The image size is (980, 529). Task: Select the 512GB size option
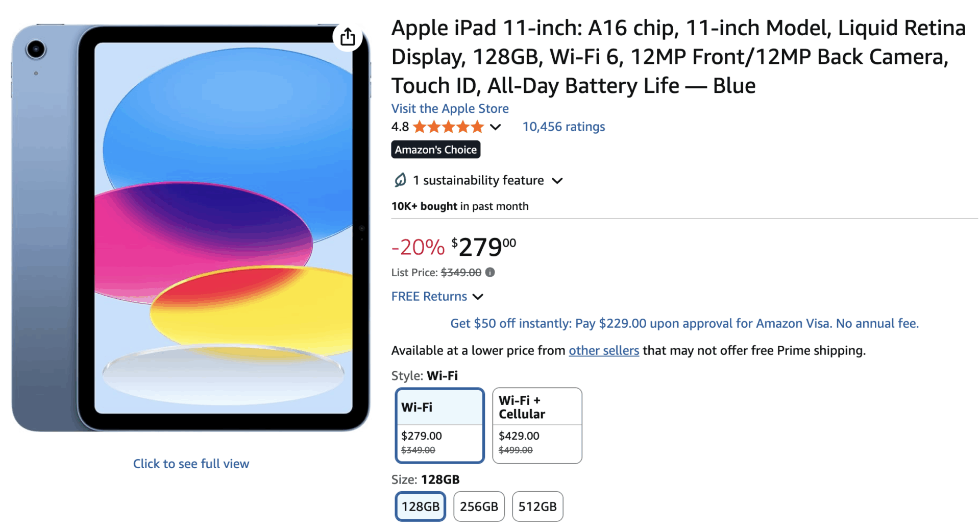tap(537, 506)
